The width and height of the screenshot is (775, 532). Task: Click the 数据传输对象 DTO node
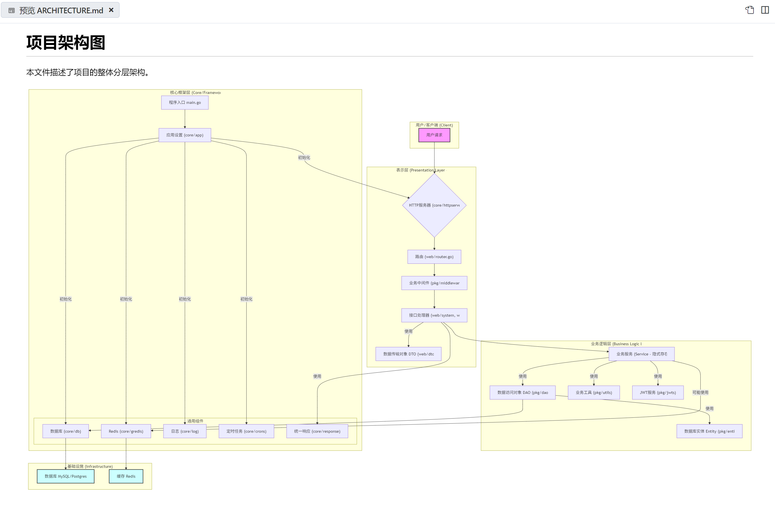click(x=408, y=354)
